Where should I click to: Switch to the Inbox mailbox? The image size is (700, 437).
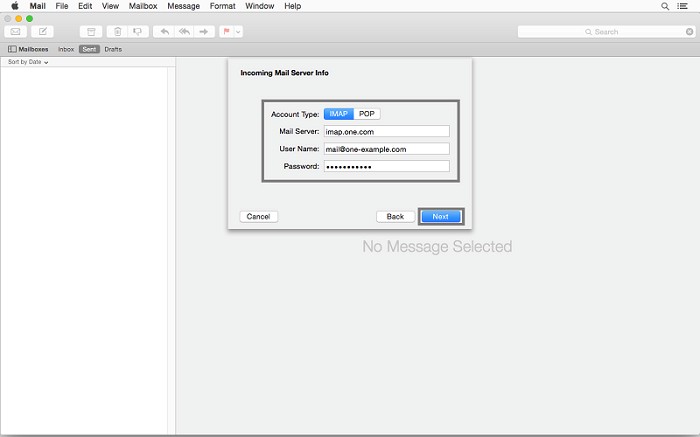[66, 49]
